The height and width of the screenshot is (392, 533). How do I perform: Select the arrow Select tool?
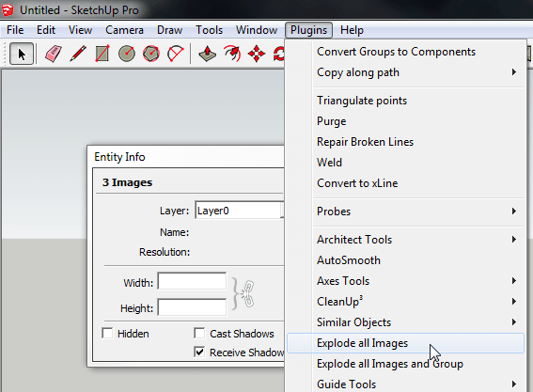[22, 54]
